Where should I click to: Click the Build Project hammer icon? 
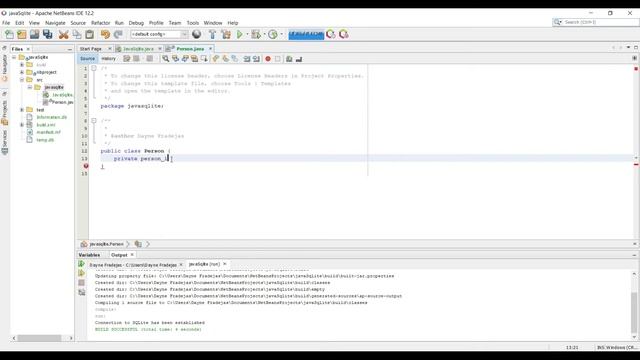212,34
